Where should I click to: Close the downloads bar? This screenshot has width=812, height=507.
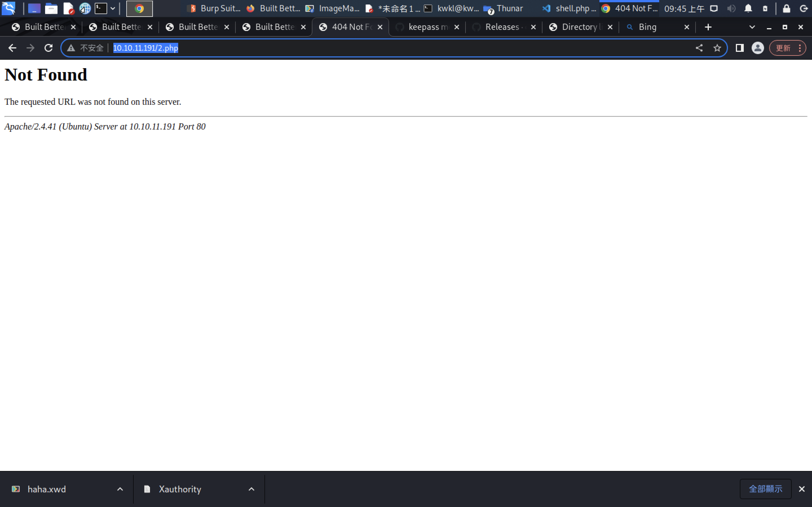(x=802, y=489)
